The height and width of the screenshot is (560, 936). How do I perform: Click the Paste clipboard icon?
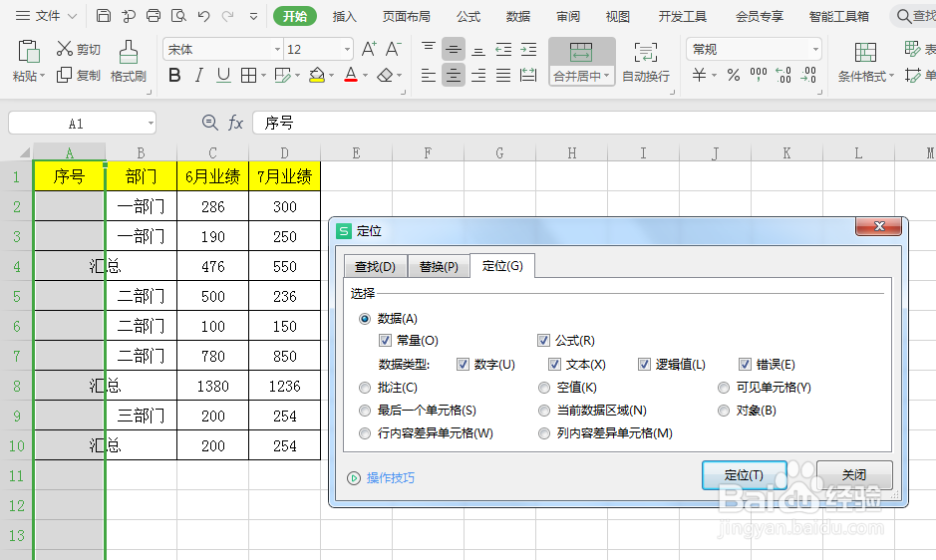(x=28, y=52)
